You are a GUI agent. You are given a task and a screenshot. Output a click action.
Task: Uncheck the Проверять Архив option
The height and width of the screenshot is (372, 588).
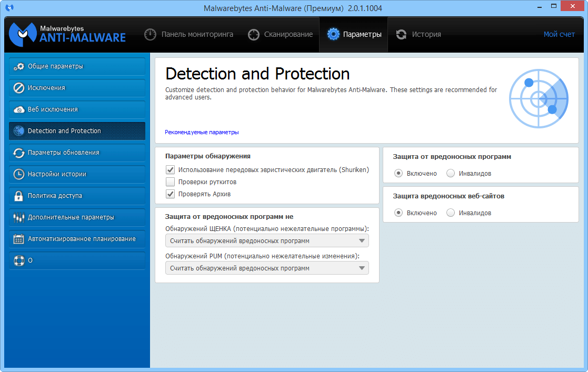170,194
